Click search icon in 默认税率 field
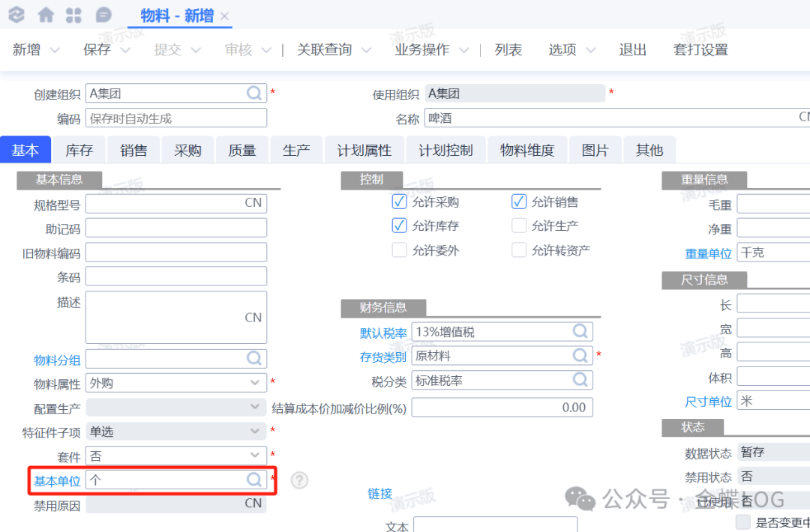 point(580,331)
